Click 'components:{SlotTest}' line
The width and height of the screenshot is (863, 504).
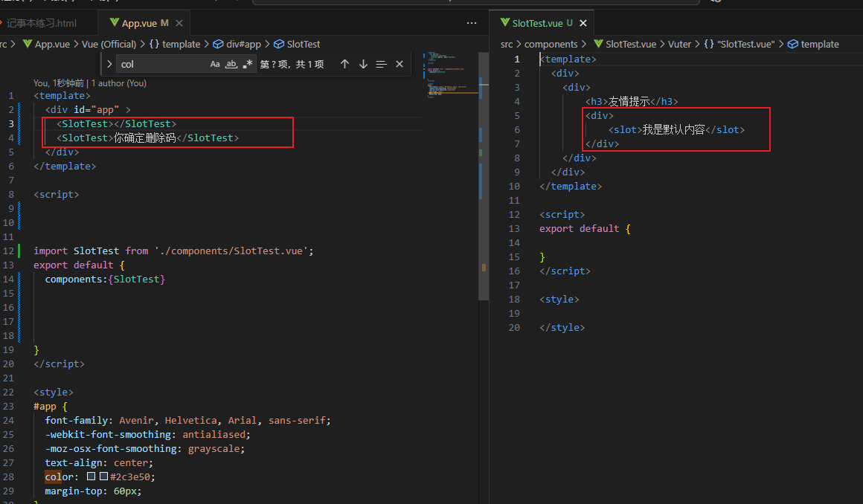tap(105, 280)
